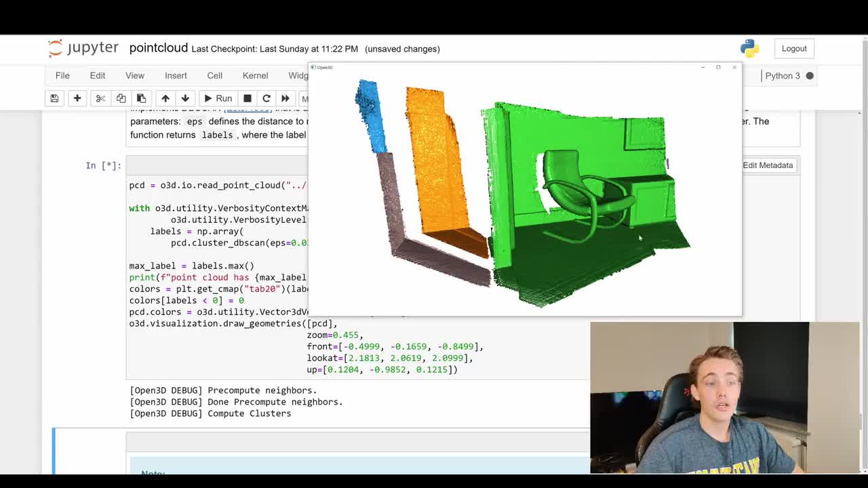Click the Python 3 kernel label
The width and height of the screenshot is (868, 488).
click(783, 76)
